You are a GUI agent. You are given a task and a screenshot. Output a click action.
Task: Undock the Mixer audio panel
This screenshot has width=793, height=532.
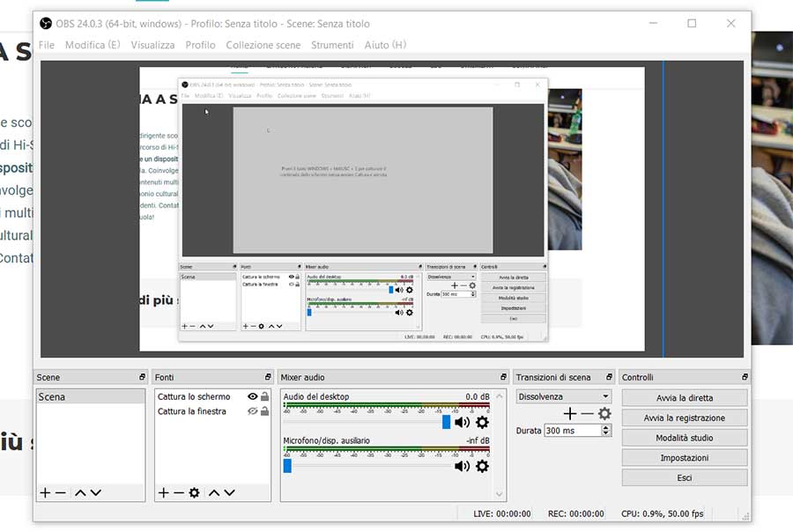coord(503,377)
